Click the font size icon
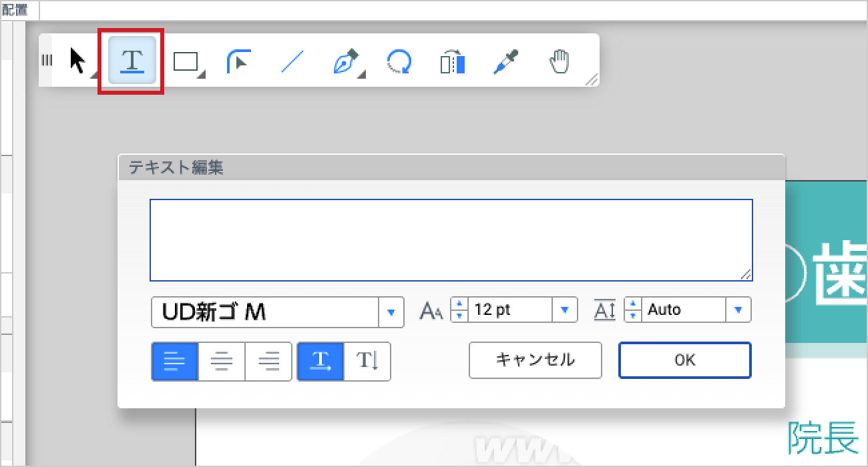The width and height of the screenshot is (868, 467). 431,311
